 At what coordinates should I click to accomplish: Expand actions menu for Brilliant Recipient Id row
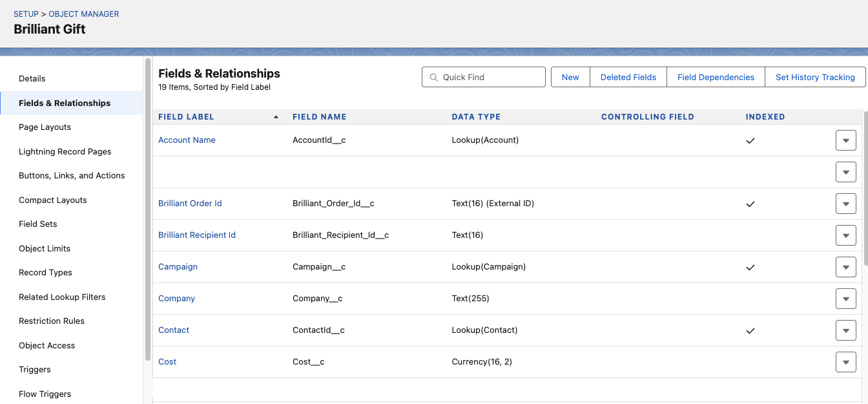845,235
